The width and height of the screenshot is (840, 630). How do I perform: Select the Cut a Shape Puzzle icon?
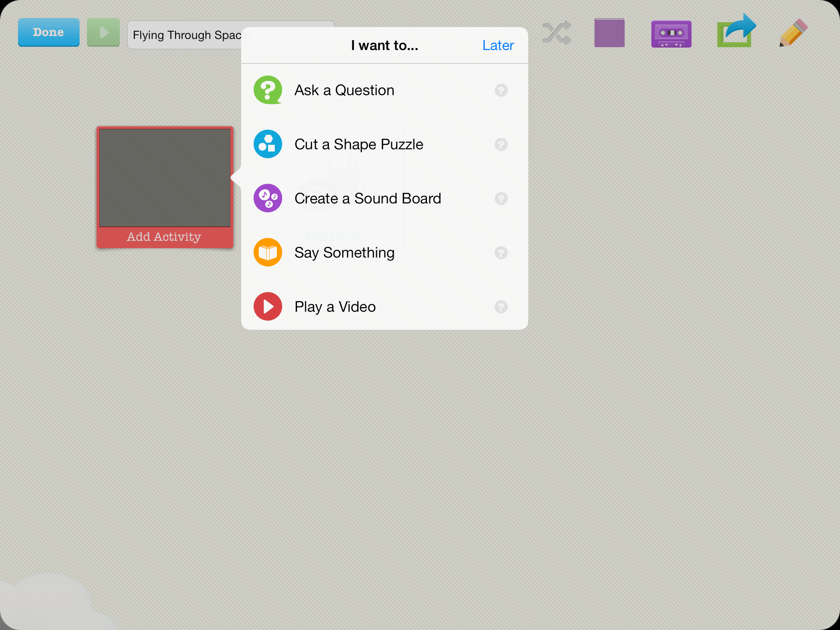267,144
